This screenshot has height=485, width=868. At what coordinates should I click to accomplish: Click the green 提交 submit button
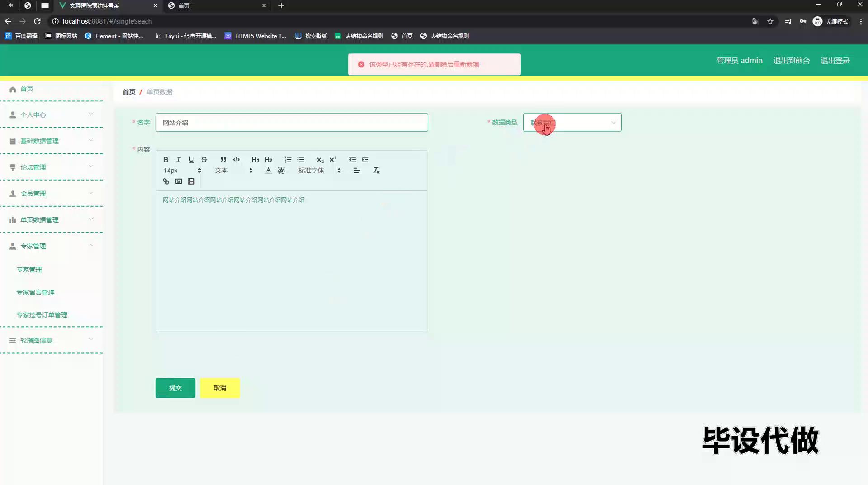[x=175, y=388]
